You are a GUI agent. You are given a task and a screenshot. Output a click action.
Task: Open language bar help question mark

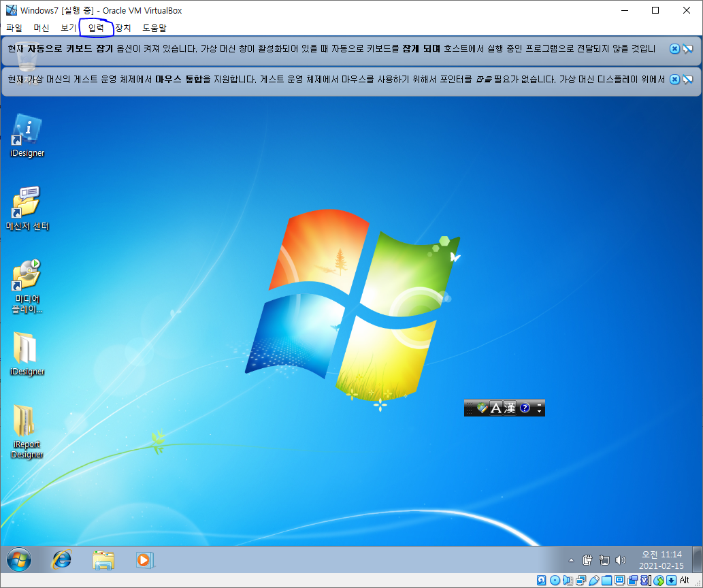525,408
